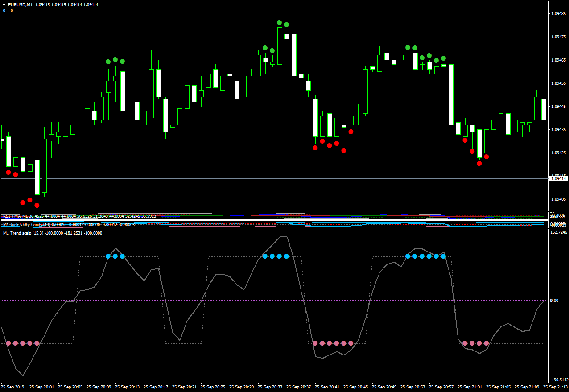Click the first blue dot near 20:09 in Trend scalp
Image resolution: width=569 pixels, height=392 pixels.
[x=108, y=256]
